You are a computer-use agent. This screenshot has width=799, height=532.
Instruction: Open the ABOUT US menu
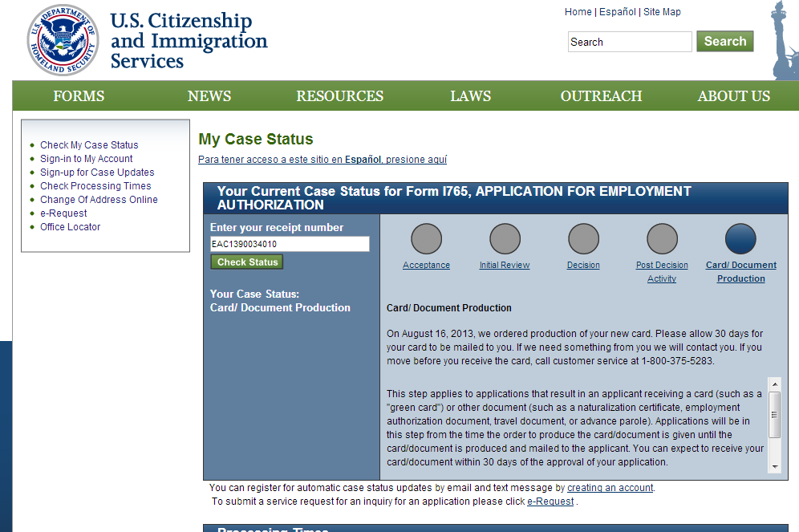point(734,95)
